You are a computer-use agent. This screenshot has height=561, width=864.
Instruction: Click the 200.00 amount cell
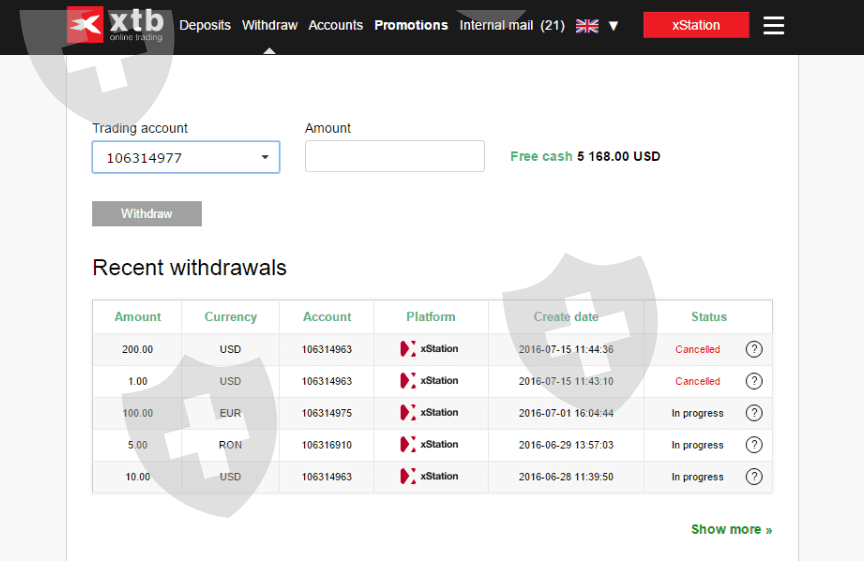pyautogui.click(x=137, y=349)
